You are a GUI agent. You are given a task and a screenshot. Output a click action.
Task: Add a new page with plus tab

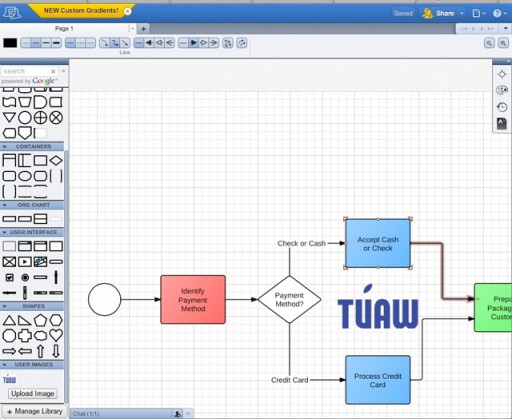[x=143, y=29]
